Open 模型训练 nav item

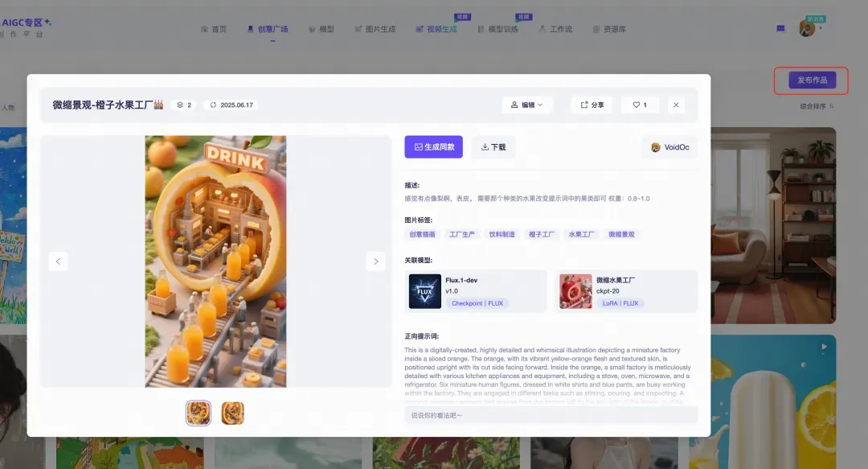point(497,29)
